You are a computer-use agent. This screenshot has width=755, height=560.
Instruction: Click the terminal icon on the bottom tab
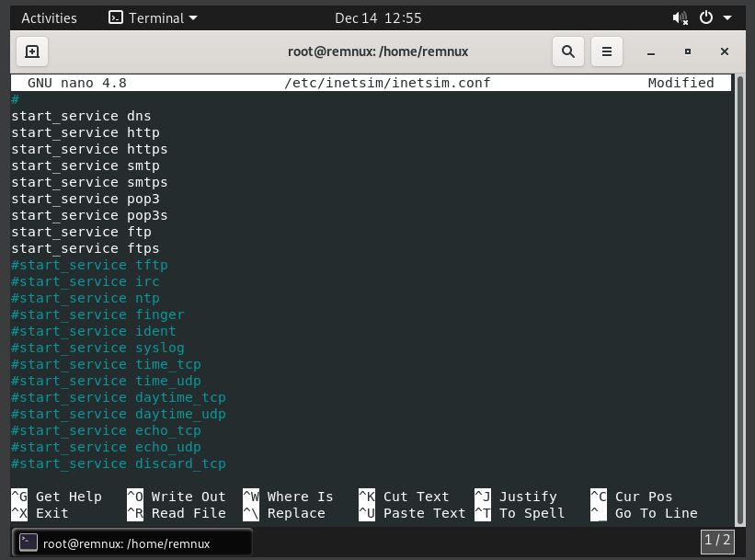pos(28,542)
